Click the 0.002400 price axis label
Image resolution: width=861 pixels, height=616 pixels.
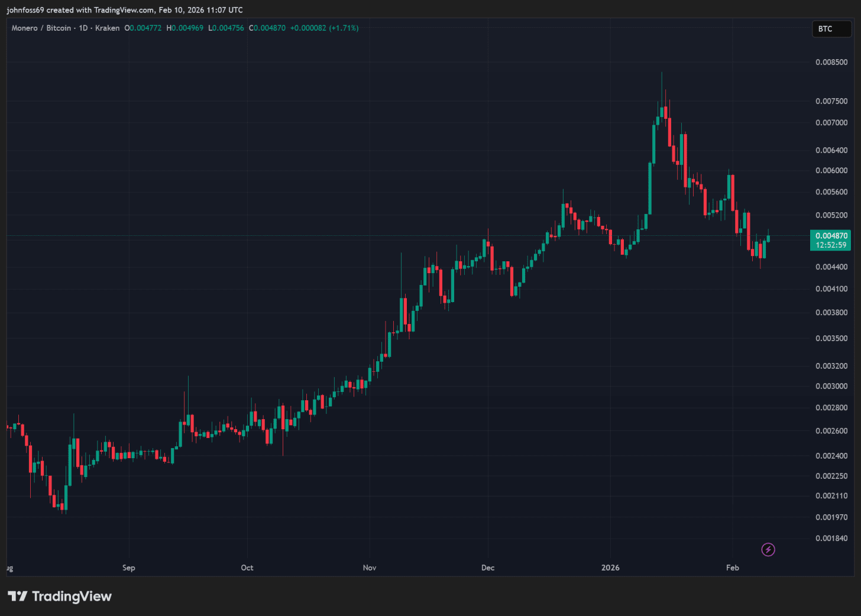click(831, 456)
